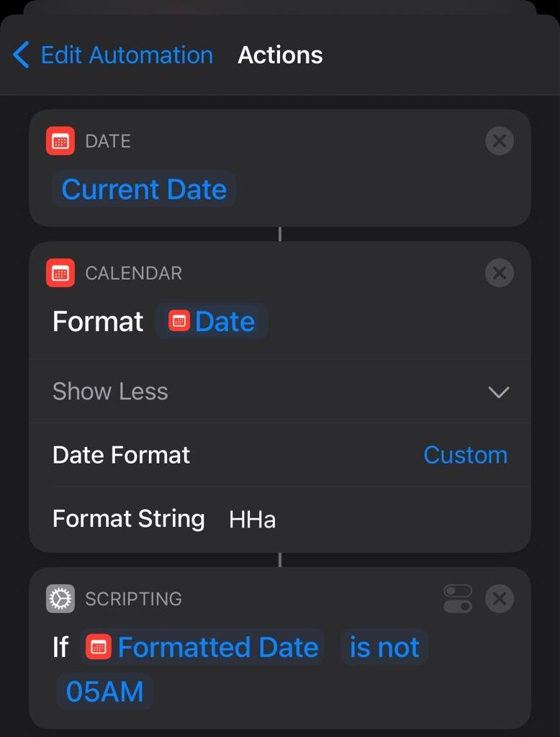
Task: Go back to Edit Automation
Action: pos(126,55)
